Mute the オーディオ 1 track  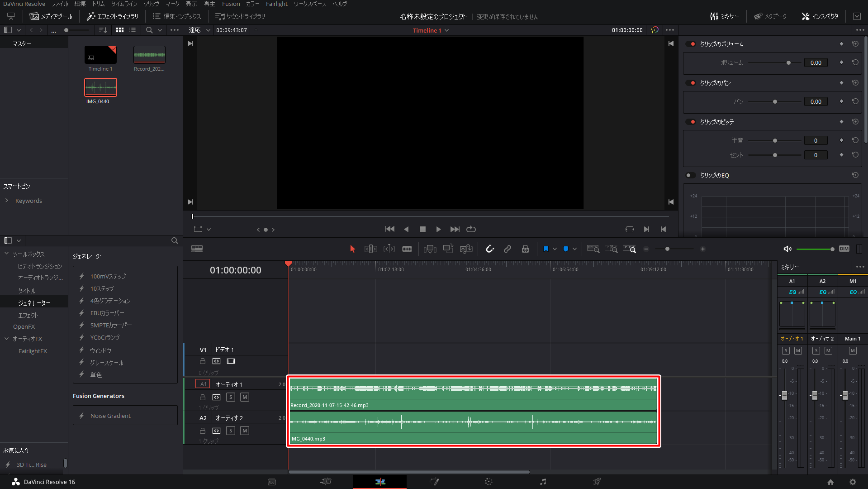point(245,397)
